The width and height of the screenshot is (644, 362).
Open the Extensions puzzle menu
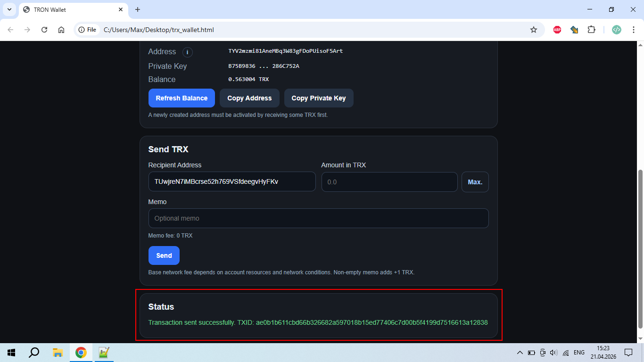(x=591, y=30)
